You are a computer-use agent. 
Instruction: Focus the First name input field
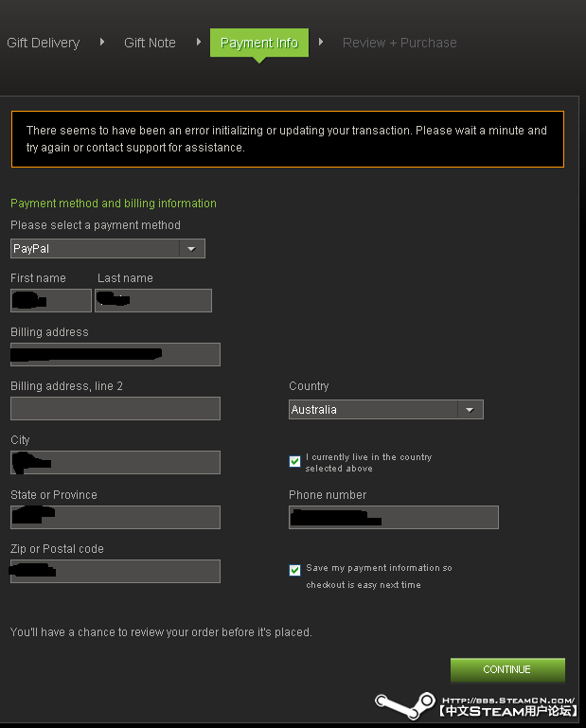[51, 300]
